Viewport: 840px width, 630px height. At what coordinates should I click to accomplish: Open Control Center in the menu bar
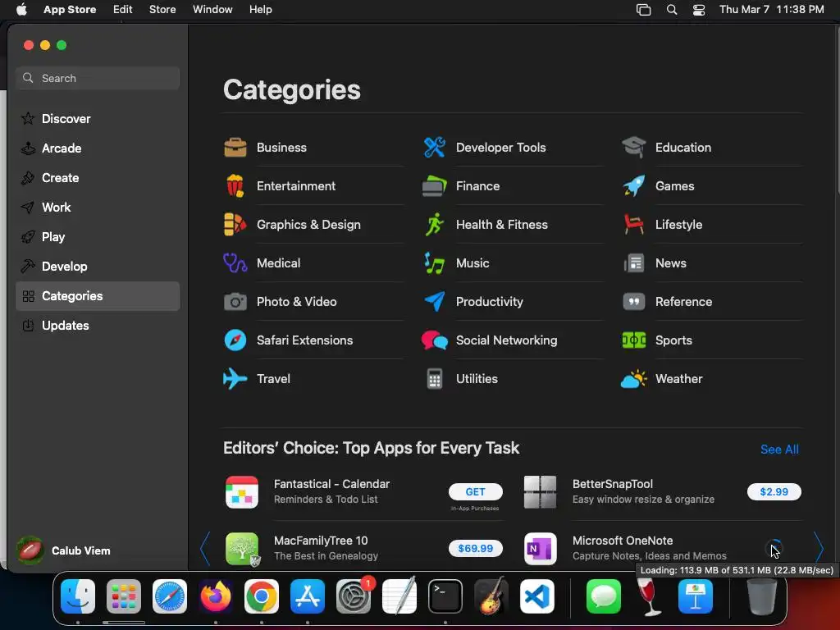(x=699, y=10)
